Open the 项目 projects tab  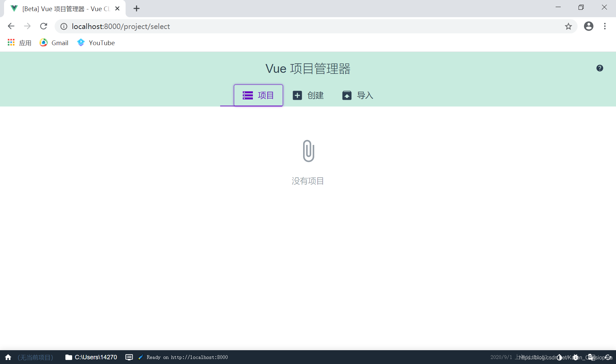pyautogui.click(x=258, y=95)
